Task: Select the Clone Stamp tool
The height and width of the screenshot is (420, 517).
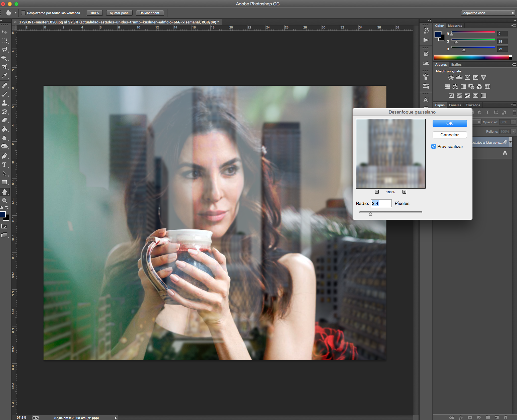Action: tap(4, 103)
